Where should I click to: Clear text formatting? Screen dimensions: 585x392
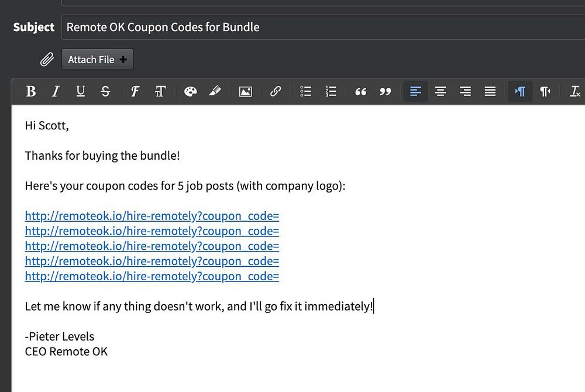coord(575,91)
